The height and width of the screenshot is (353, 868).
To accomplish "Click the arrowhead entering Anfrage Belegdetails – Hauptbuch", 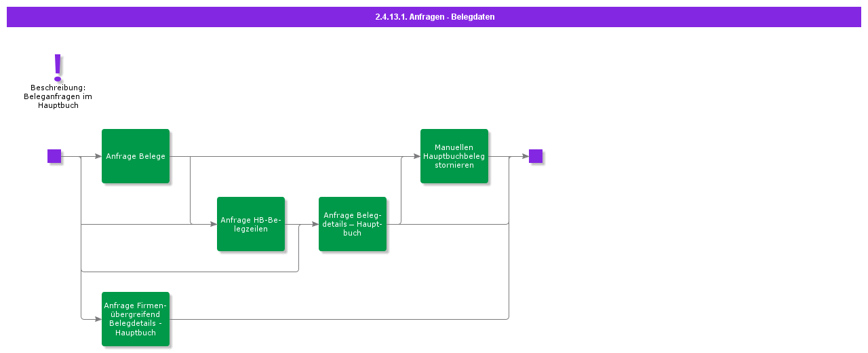I will tap(315, 224).
